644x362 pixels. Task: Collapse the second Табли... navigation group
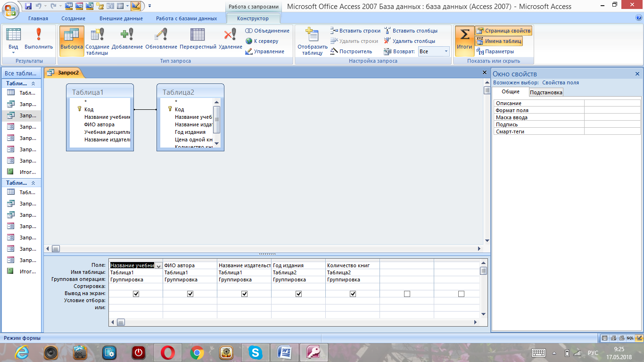(33, 182)
